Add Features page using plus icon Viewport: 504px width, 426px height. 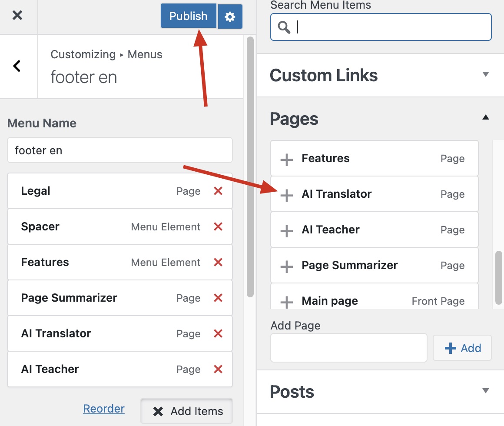pos(286,159)
